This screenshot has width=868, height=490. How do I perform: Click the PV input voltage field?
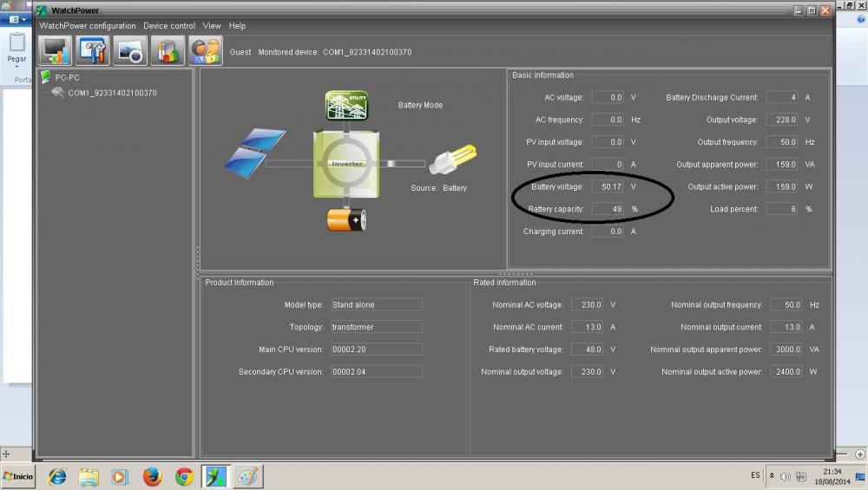pos(608,142)
